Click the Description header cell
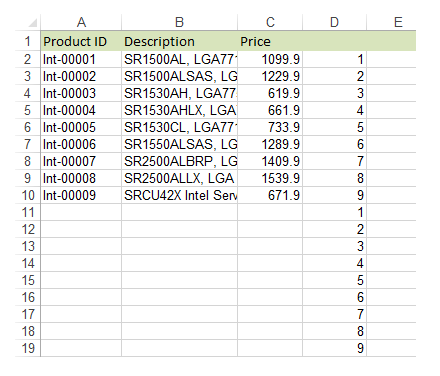 click(x=179, y=41)
